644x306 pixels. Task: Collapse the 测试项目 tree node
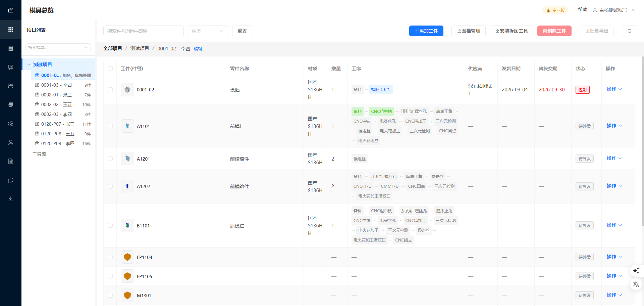tap(29, 64)
